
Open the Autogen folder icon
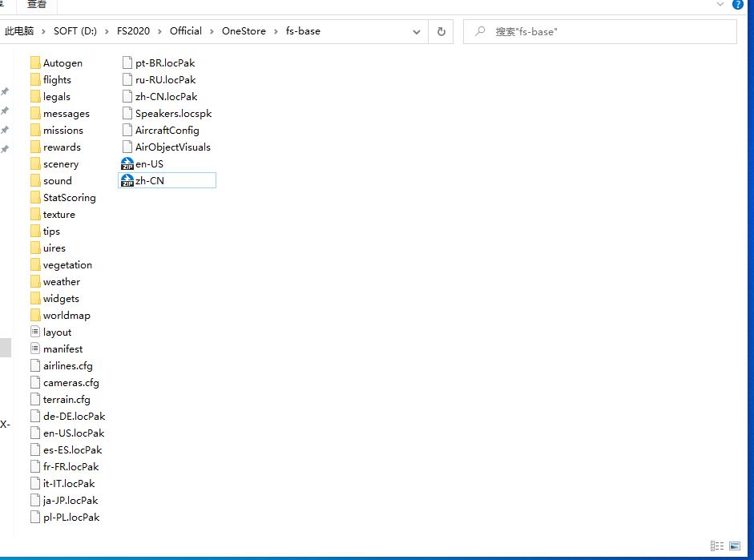pos(35,63)
